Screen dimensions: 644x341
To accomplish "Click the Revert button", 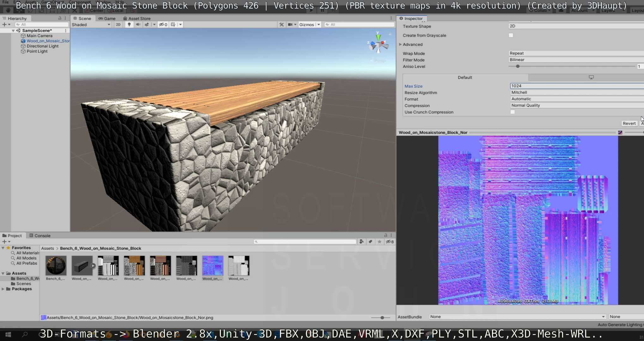I will pyautogui.click(x=629, y=123).
